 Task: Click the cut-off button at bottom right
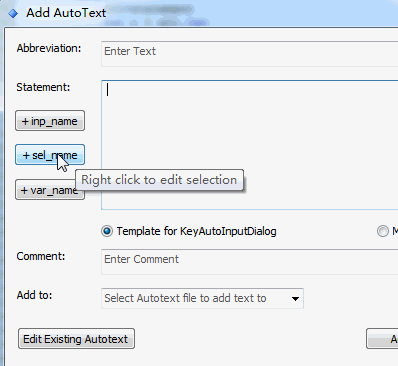coord(382,339)
